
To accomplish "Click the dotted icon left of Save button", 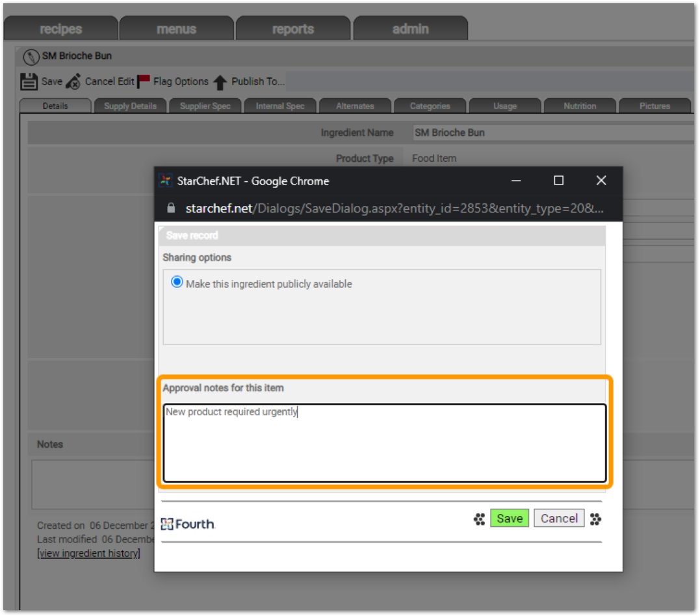I will [x=479, y=519].
